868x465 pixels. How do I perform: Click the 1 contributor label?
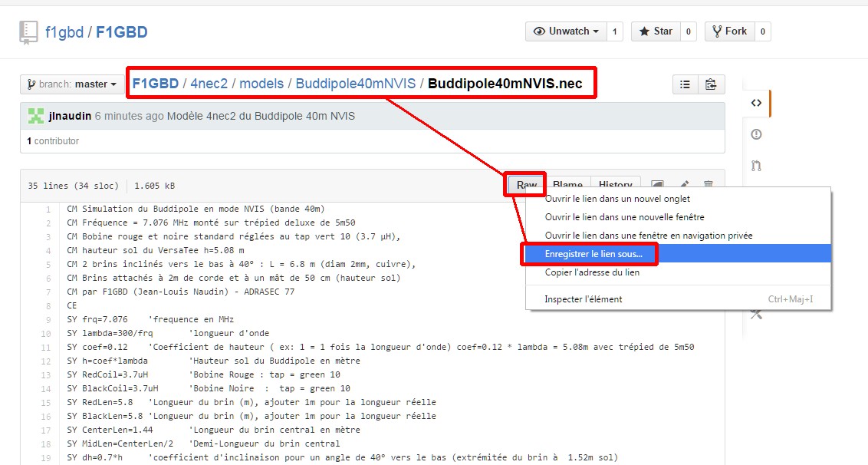point(53,141)
